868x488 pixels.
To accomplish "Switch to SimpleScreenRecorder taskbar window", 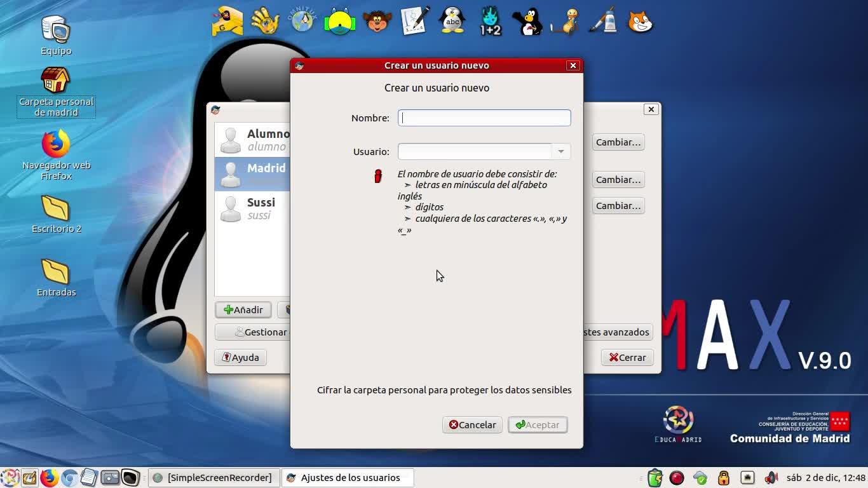I will point(214,478).
